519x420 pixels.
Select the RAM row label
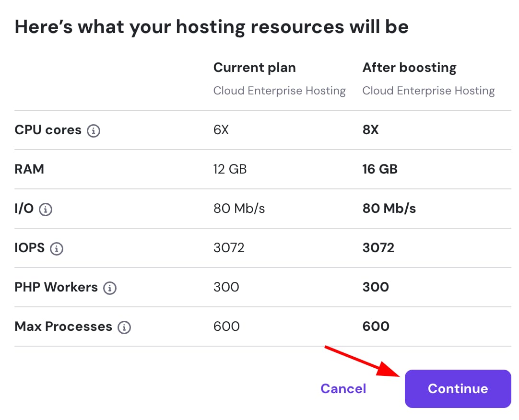pyautogui.click(x=29, y=169)
